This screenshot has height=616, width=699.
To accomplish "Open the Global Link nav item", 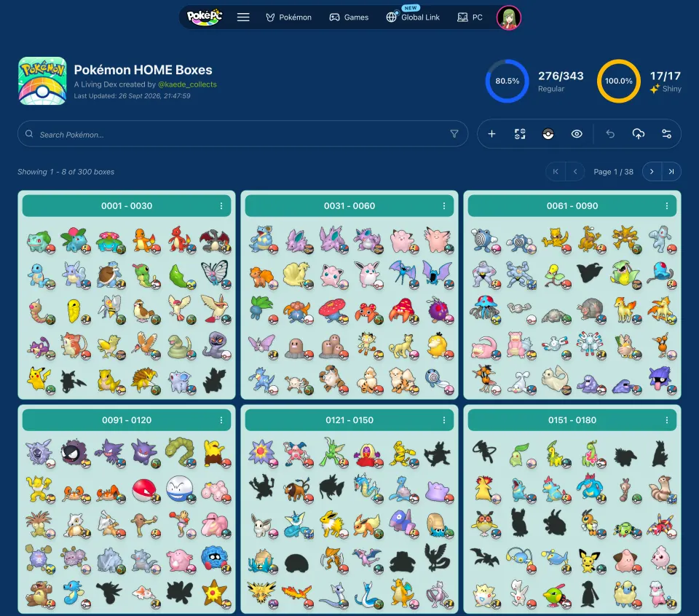I will click(413, 17).
